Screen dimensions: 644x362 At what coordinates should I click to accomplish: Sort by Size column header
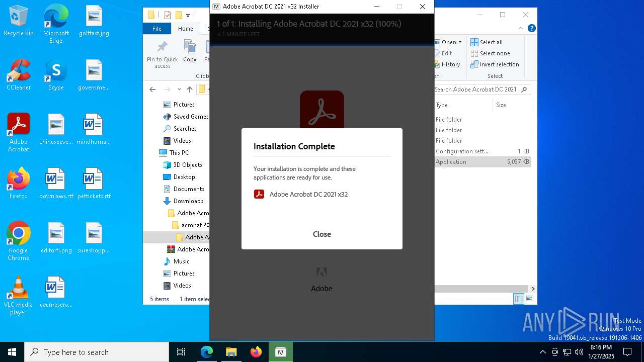pyautogui.click(x=512, y=105)
